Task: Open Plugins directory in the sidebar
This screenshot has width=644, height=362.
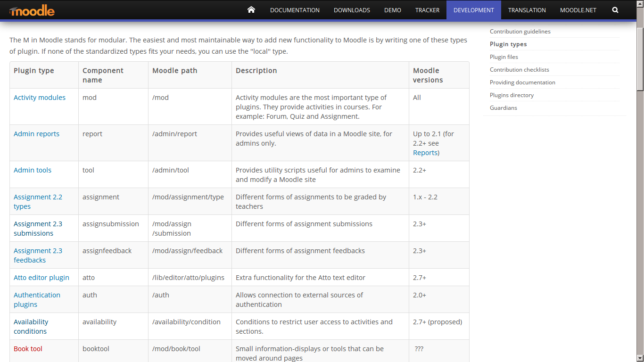Action: (x=512, y=95)
